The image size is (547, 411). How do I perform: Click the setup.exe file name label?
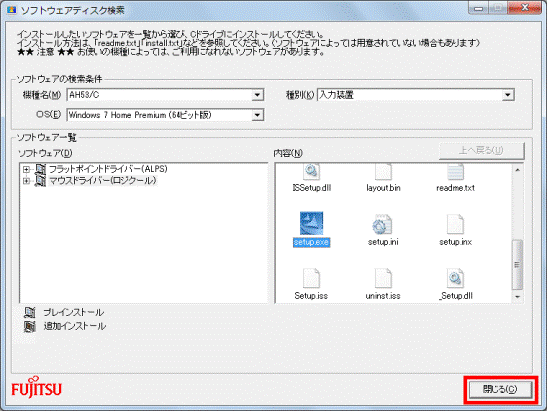311,242
